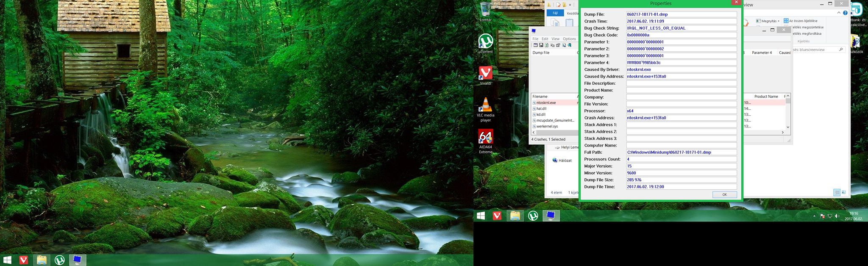The image size is (868, 266).
Task: Switch Explorer to details view icon
Action: click(x=837, y=192)
